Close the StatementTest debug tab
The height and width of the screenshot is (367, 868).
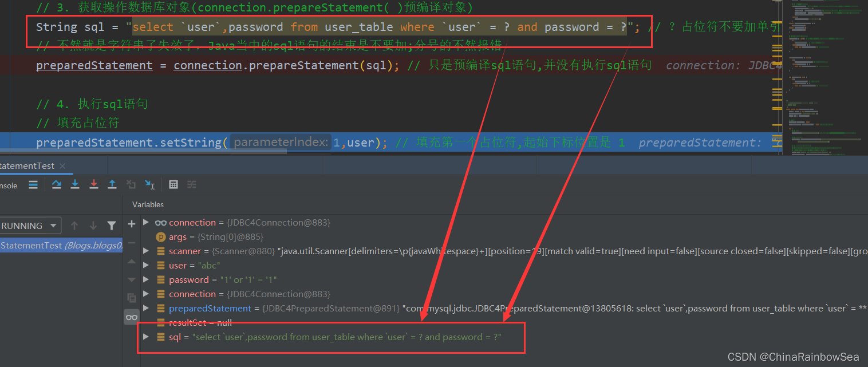[62, 166]
